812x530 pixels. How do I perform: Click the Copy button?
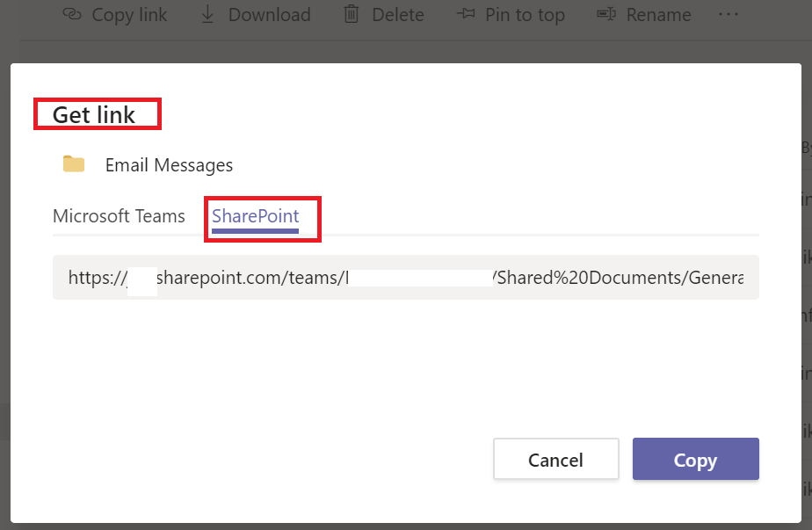pos(695,459)
